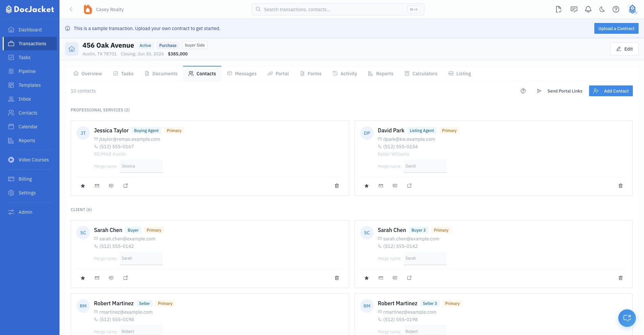Click the message icon on David Park's card
The image size is (644, 335).
click(x=395, y=186)
